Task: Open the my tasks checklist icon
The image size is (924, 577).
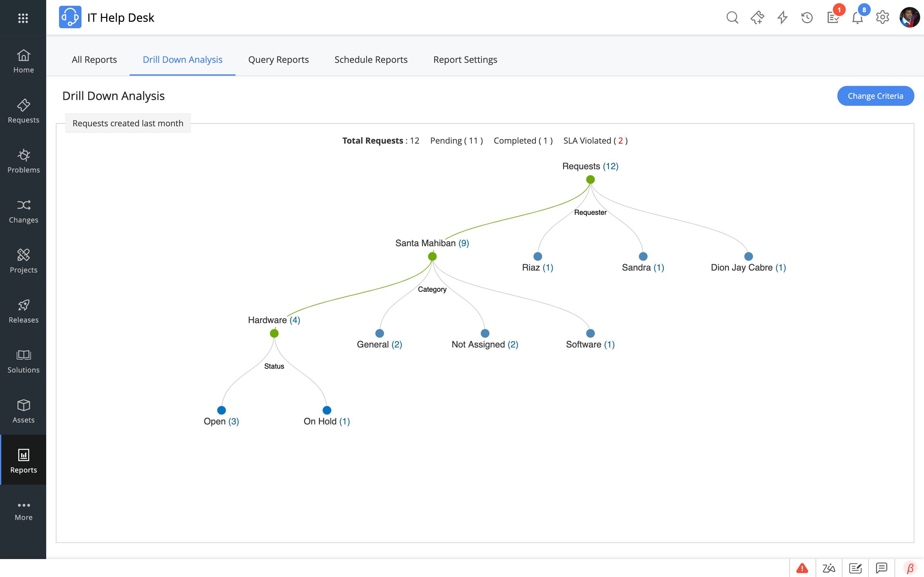Action: 832,18
